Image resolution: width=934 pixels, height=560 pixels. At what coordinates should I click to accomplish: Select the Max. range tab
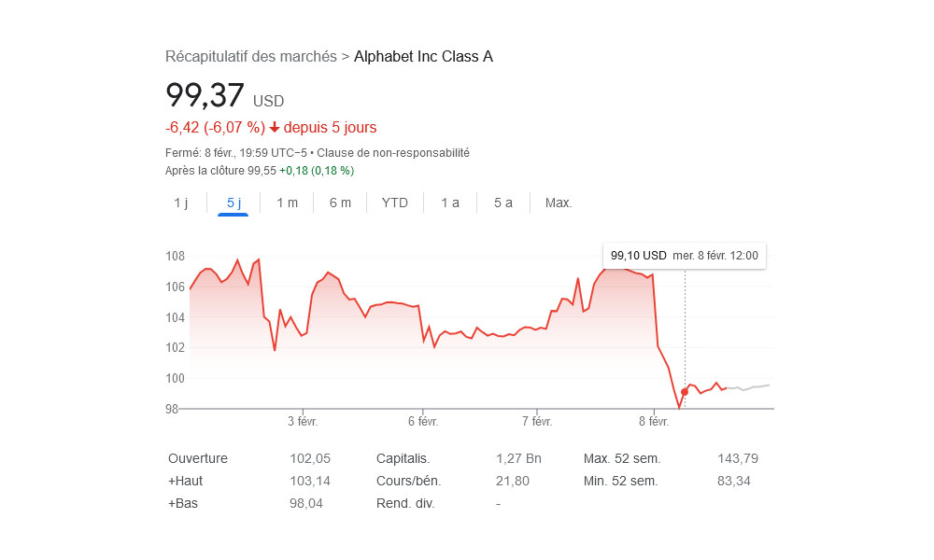coord(559,203)
